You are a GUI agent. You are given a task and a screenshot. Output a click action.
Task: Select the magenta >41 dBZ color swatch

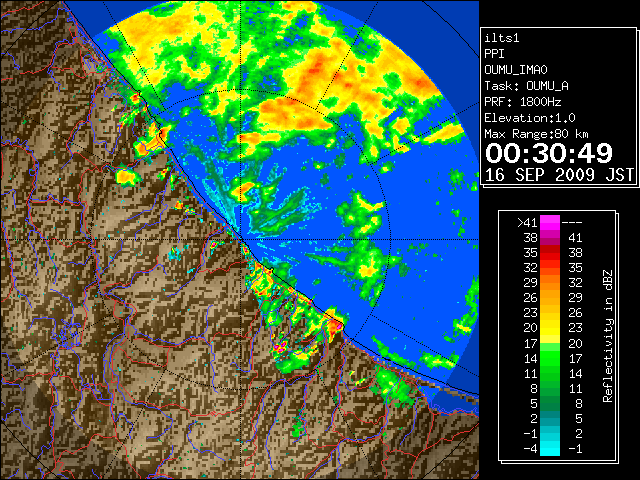550,223
